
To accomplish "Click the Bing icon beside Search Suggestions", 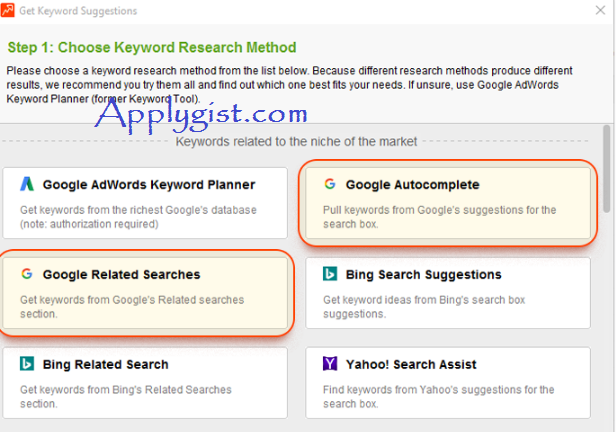I will (x=330, y=274).
